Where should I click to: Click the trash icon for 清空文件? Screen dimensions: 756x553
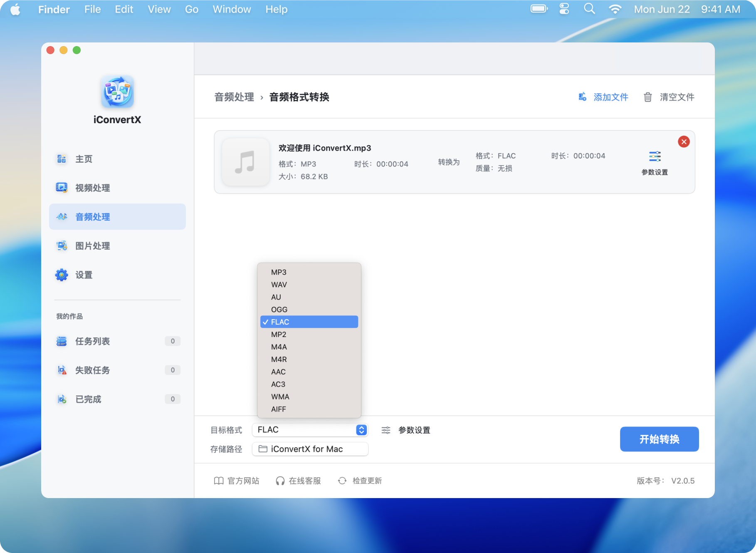648,97
